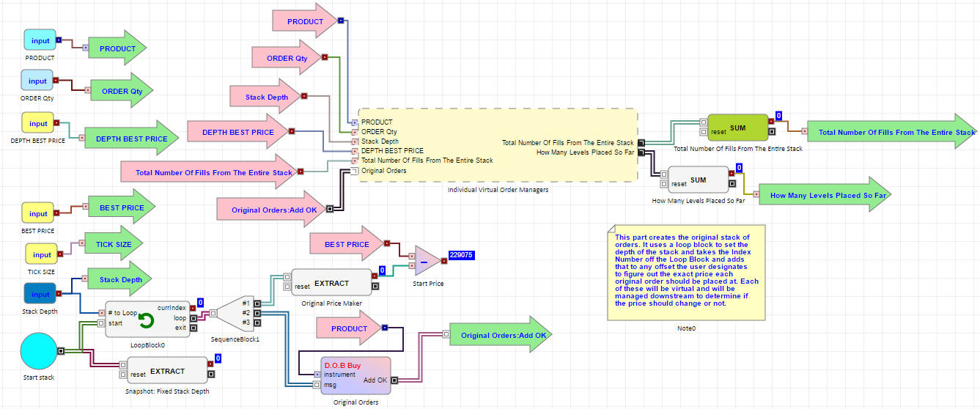980x409 pixels.
Task: Select the How Many Levels Placed output arrow
Action: 826,195
